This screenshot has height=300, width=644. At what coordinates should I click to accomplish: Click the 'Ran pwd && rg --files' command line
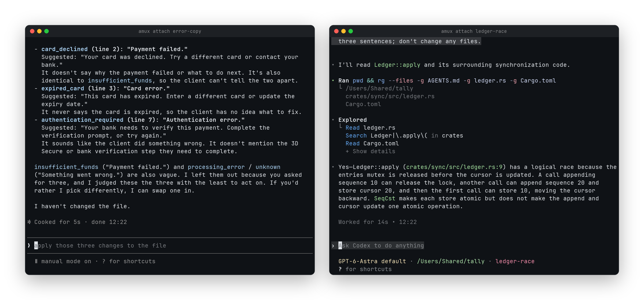pyautogui.click(x=447, y=81)
